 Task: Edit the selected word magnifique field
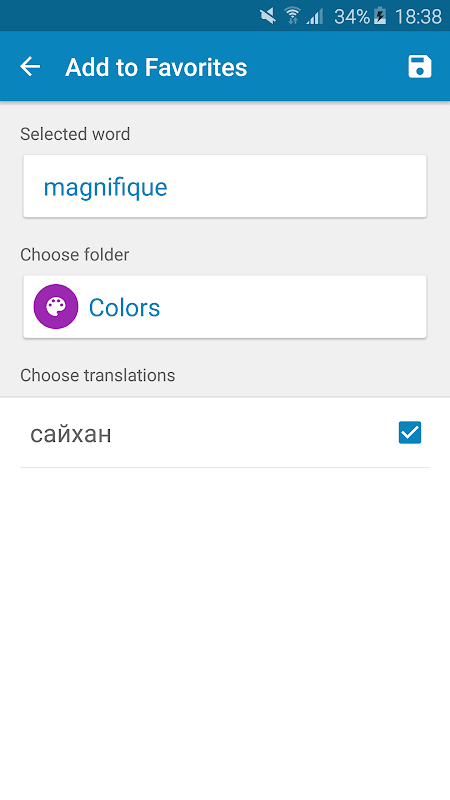coord(225,186)
